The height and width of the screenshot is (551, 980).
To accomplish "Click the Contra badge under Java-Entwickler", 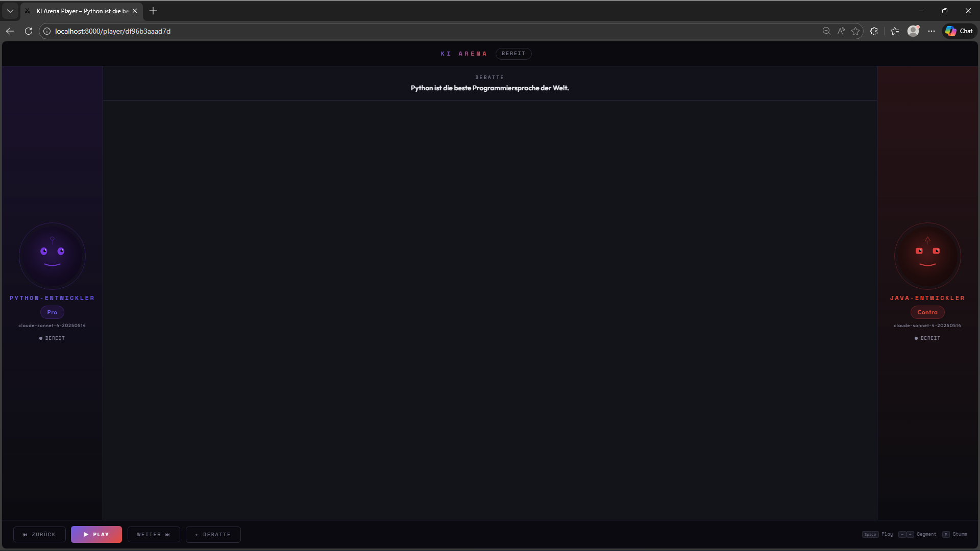I will coord(927,312).
